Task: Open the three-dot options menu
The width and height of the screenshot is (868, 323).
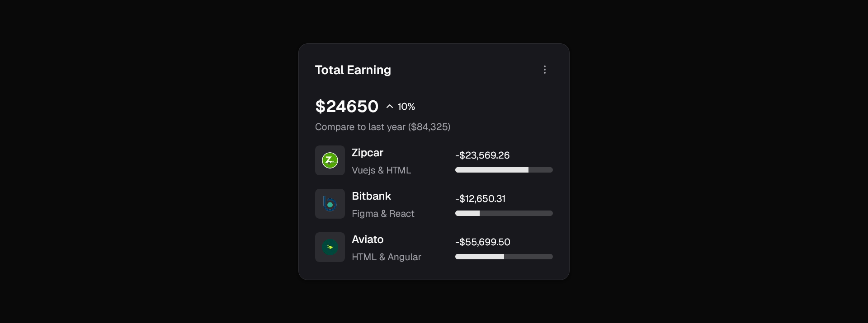Action: tap(545, 70)
